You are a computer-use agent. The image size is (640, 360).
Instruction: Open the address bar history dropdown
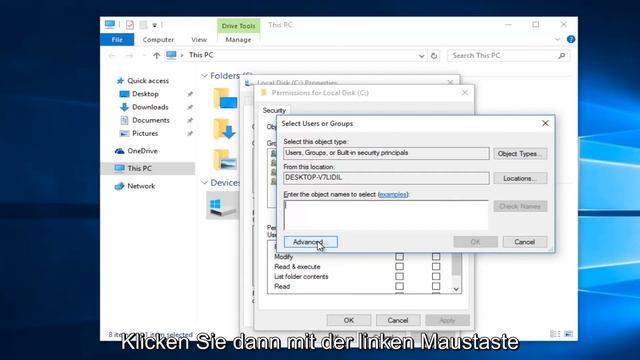[422, 56]
